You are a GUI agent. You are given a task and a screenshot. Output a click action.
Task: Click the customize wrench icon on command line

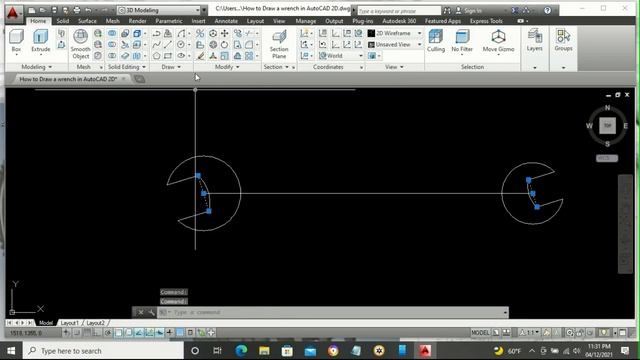pos(151,312)
